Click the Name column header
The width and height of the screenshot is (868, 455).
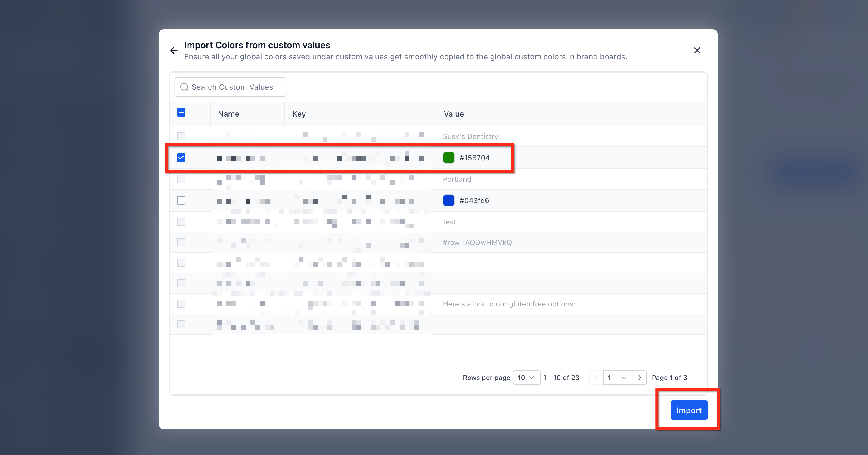pos(228,114)
